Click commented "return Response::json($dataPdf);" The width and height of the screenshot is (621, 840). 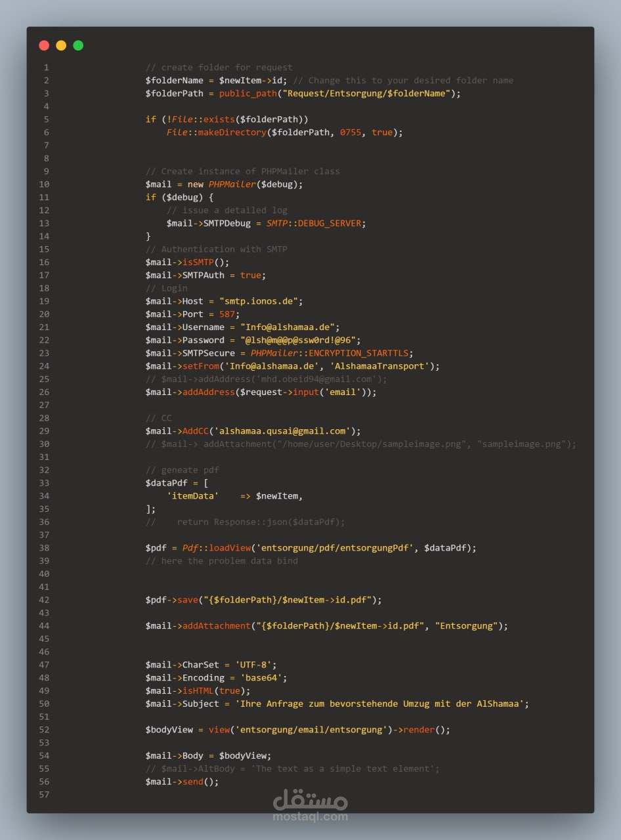261,522
